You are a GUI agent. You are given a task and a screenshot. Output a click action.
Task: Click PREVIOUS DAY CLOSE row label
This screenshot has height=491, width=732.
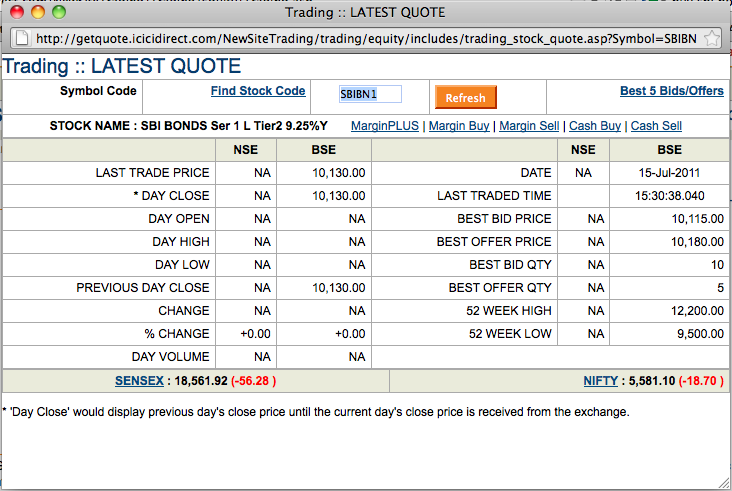point(143,288)
